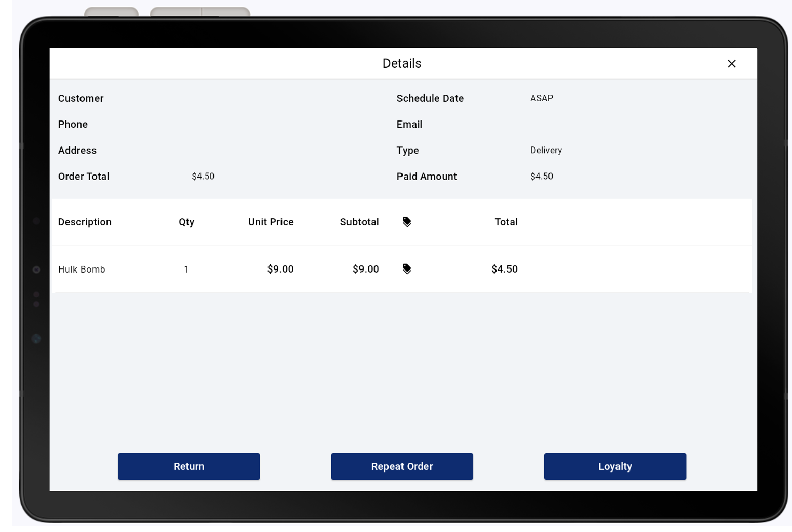Click the discount tag icon in the table header
The height and width of the screenshot is (532, 792).
click(x=407, y=222)
